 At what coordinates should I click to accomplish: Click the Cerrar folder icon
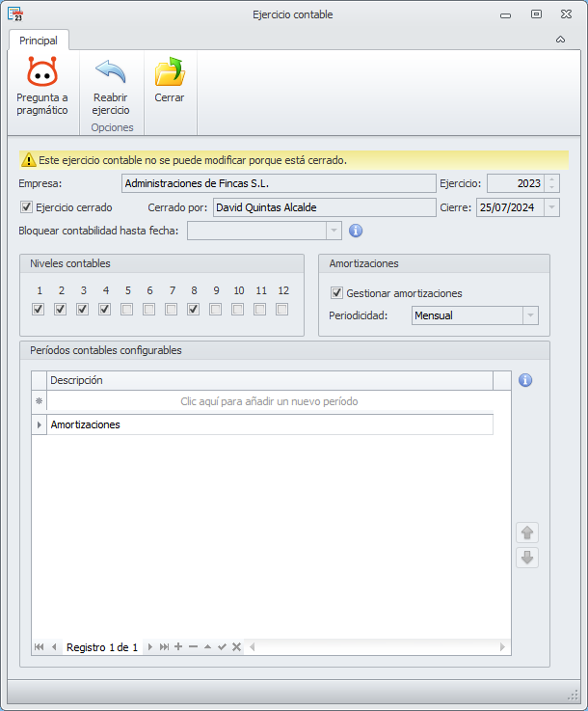tap(170, 71)
